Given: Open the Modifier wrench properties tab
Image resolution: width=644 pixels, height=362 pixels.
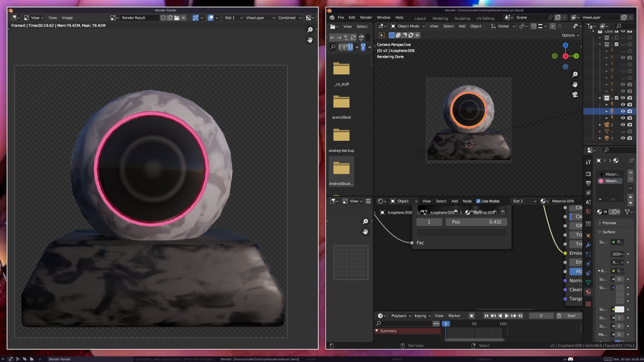Looking at the screenshot, I should point(588,245).
